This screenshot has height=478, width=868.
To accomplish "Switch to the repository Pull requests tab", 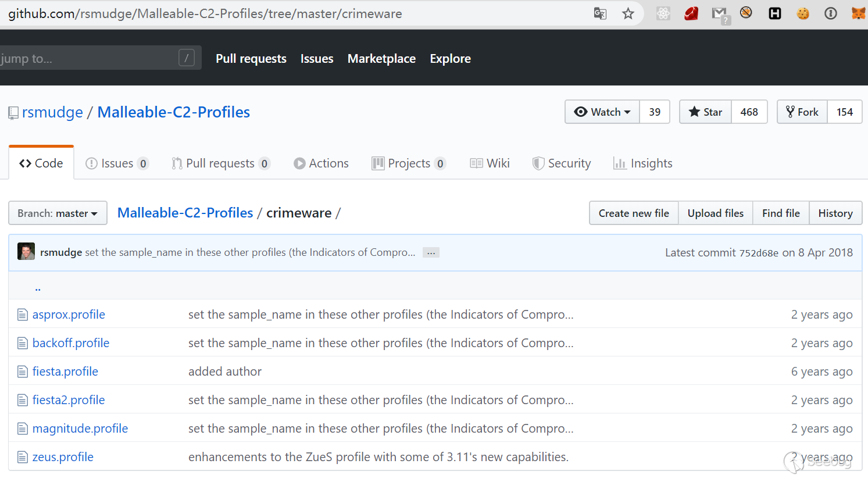I will [x=221, y=163].
